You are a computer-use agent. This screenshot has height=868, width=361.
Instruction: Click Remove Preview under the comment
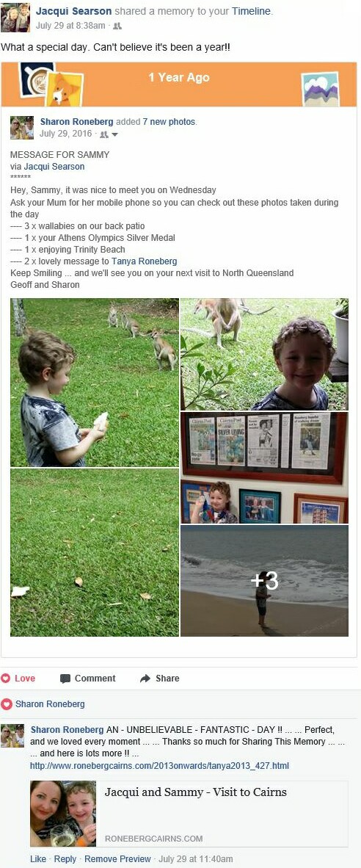tap(117, 858)
